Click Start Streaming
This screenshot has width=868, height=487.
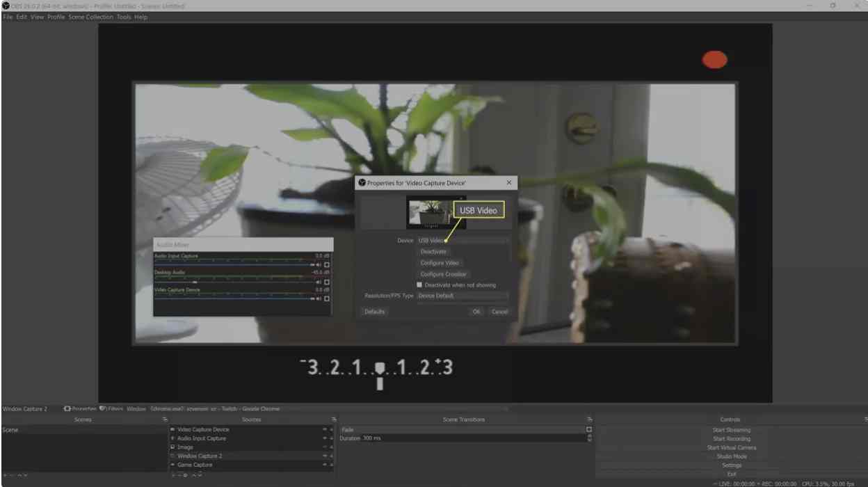point(732,430)
